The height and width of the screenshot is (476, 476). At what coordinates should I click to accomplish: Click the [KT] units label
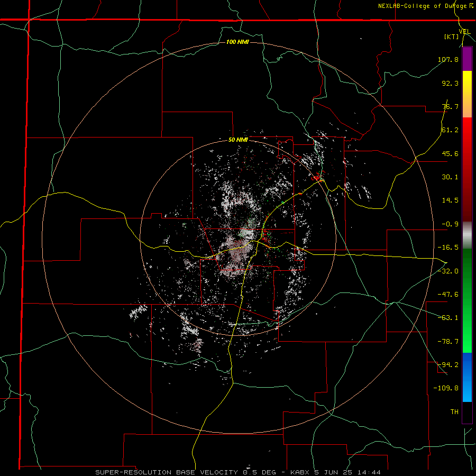coord(451,36)
